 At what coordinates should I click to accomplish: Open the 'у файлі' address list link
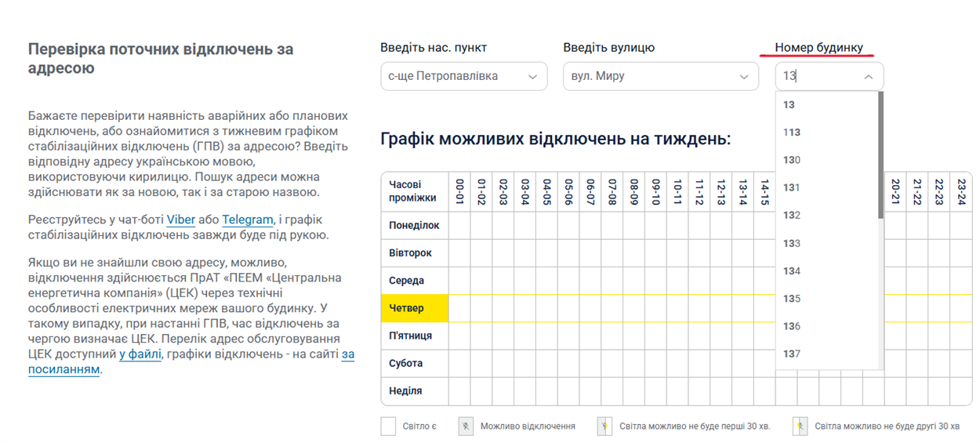pyautogui.click(x=140, y=354)
